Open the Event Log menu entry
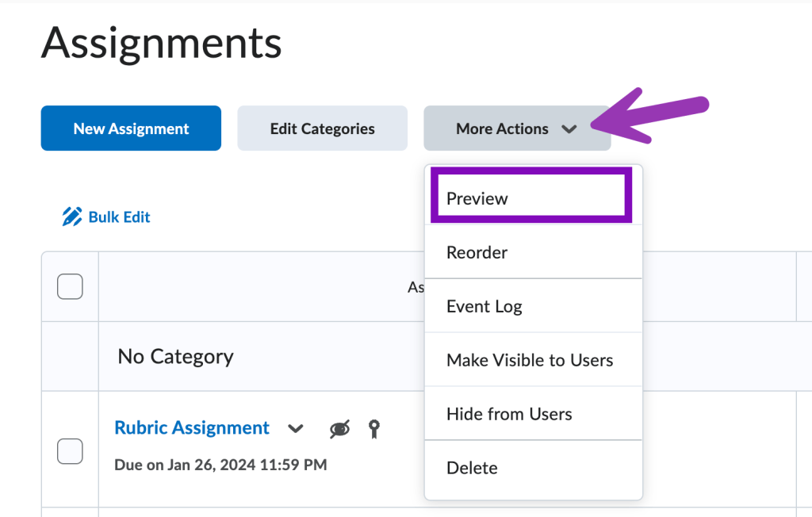The width and height of the screenshot is (812, 517). (x=533, y=306)
